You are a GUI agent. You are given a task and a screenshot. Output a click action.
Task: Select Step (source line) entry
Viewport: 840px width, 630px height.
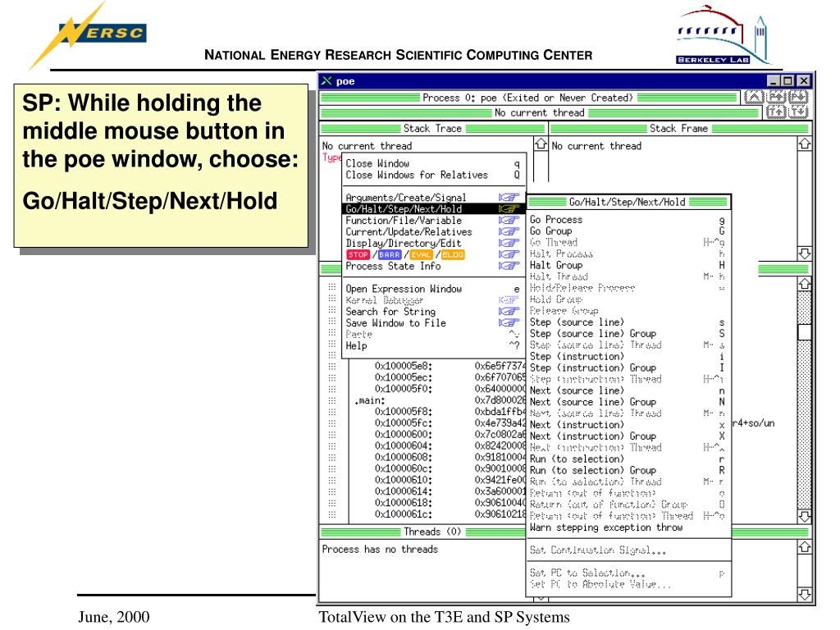628,322
